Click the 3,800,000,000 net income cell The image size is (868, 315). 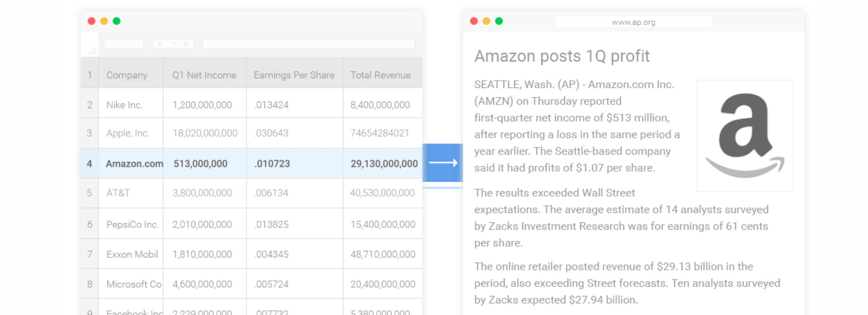point(205,193)
